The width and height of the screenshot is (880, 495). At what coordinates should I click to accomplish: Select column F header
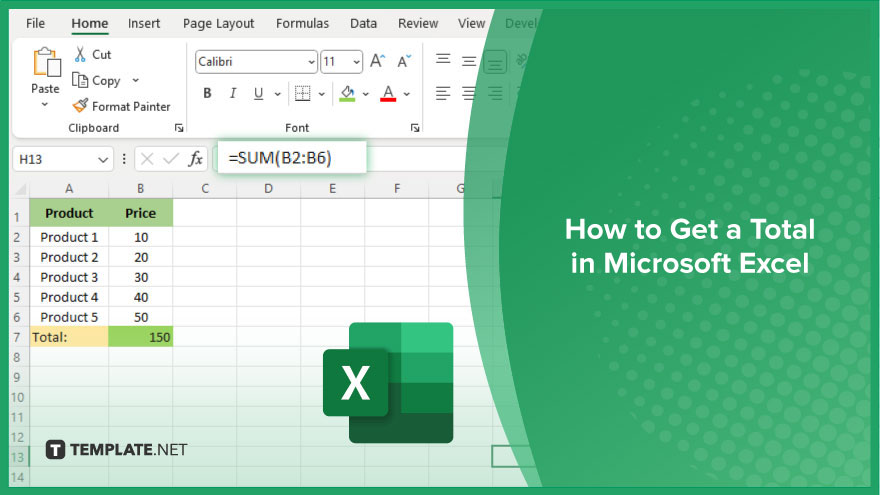(397, 189)
